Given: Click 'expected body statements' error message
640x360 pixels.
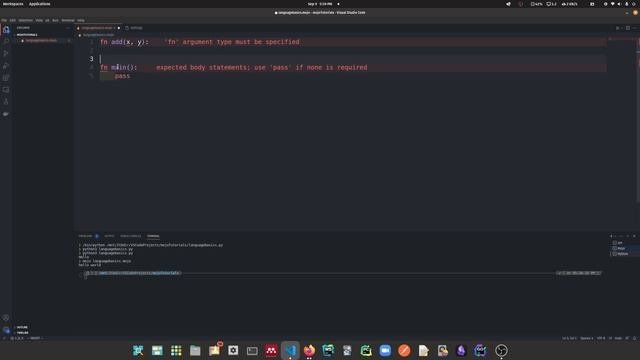Looking at the screenshot, I should tap(262, 67).
